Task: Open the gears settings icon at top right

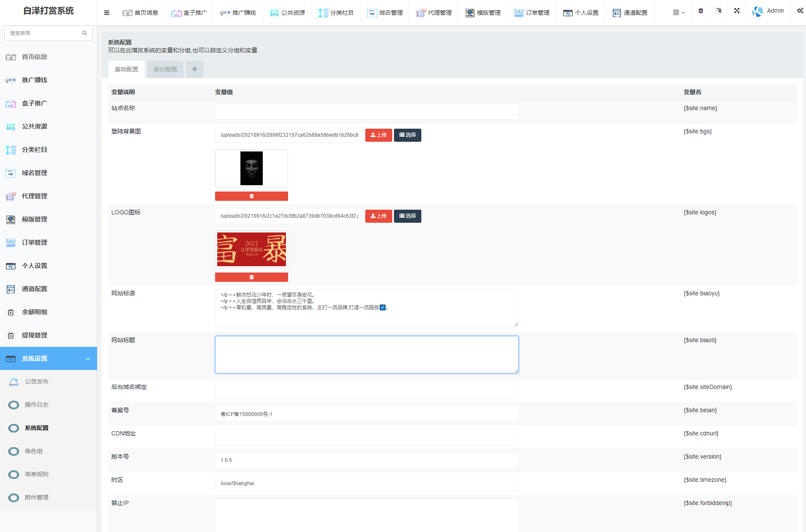Action: click(800, 11)
